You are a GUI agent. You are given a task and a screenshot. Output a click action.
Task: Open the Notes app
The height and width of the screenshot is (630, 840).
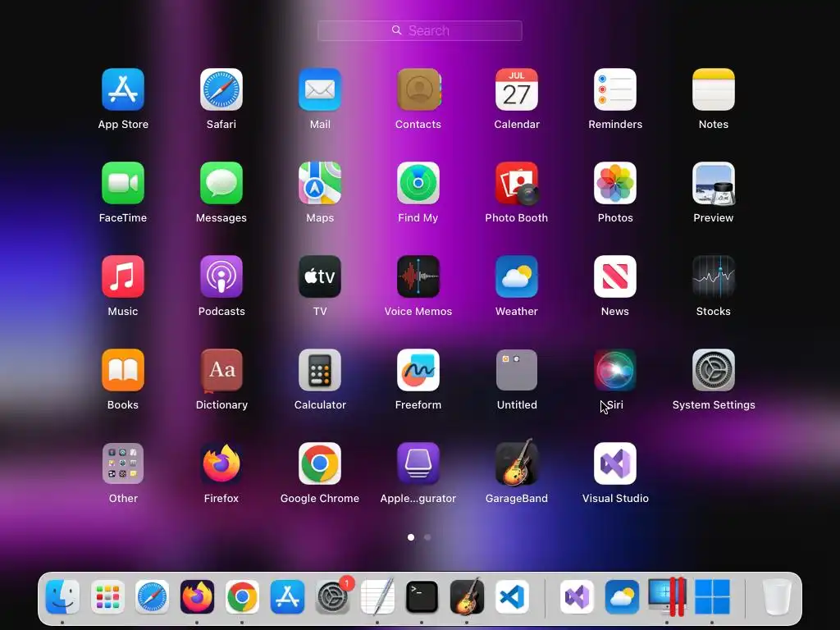tap(714, 89)
